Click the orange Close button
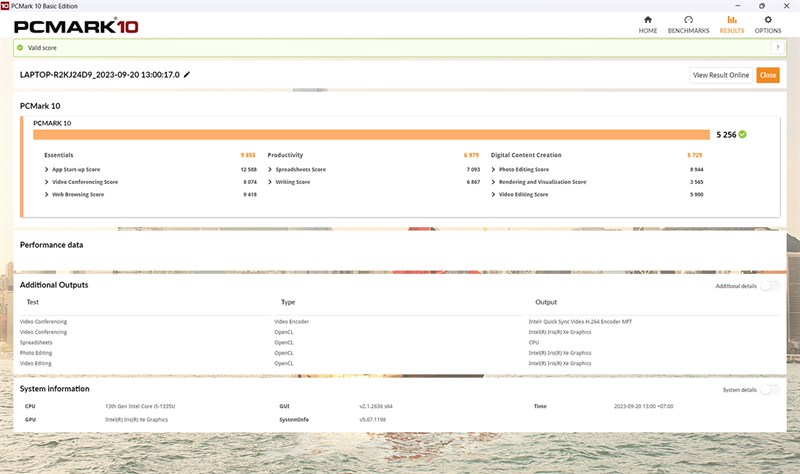Viewport: 800px width, 474px height. [x=768, y=75]
